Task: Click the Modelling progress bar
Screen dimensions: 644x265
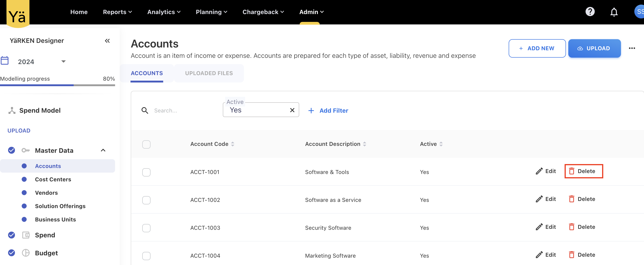Action: [58, 85]
